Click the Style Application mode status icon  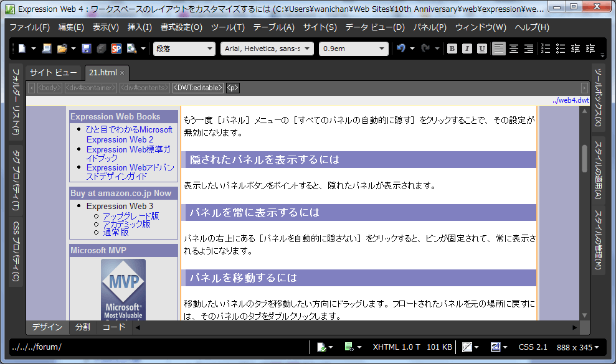point(495,347)
